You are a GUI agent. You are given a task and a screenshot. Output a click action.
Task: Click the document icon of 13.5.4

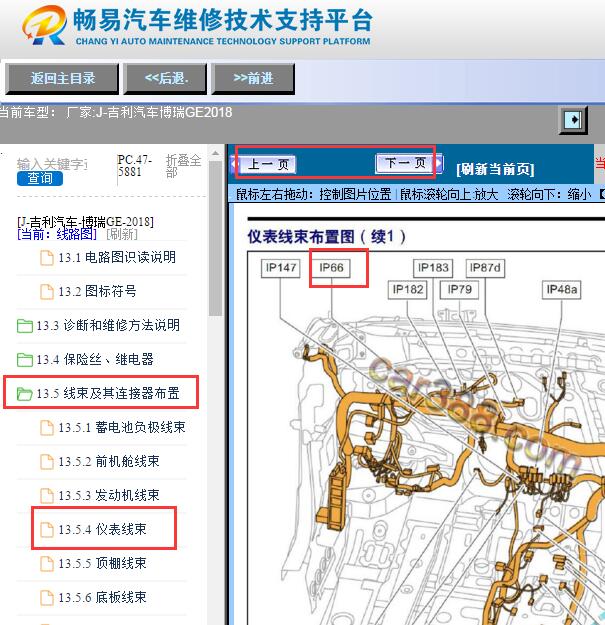point(47,530)
